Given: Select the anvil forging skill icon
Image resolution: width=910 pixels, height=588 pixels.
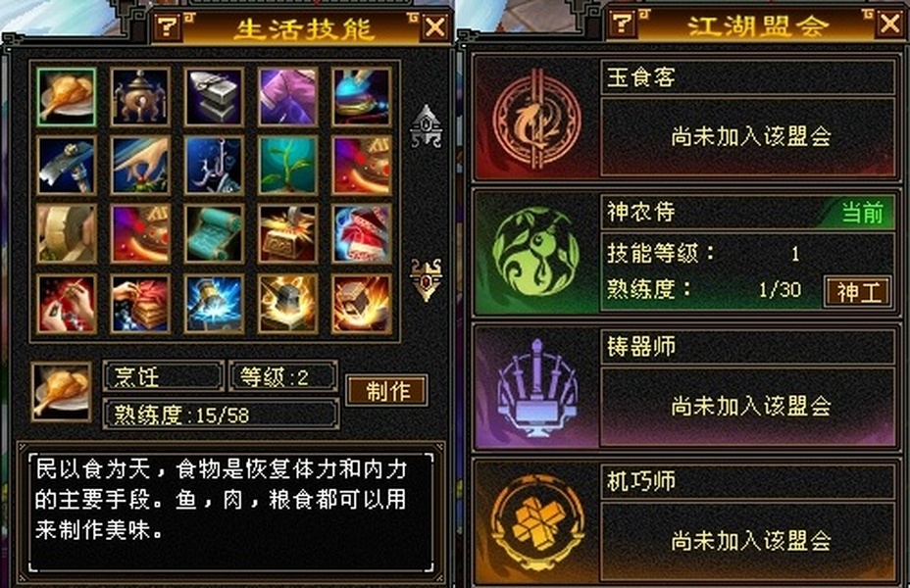Looking at the screenshot, I should coord(214,97).
